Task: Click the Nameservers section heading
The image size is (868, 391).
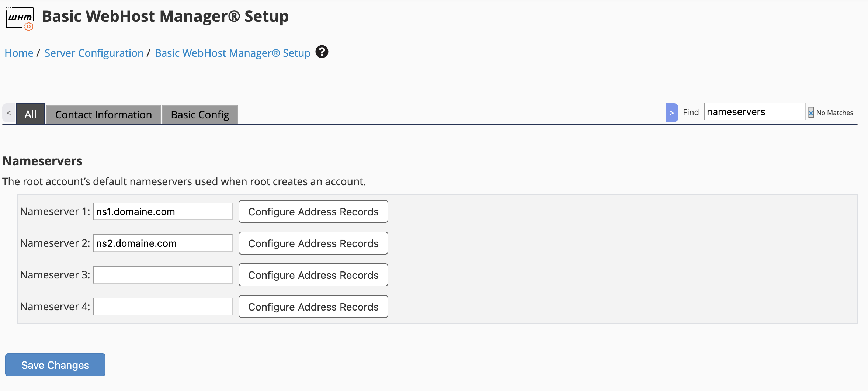Action: pyautogui.click(x=42, y=161)
